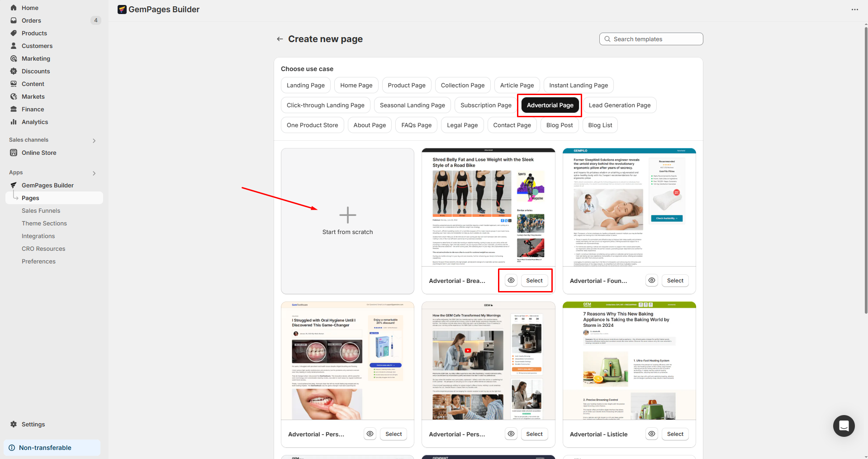
Task: Preview the Advertorial - Foun template
Action: [x=651, y=280]
